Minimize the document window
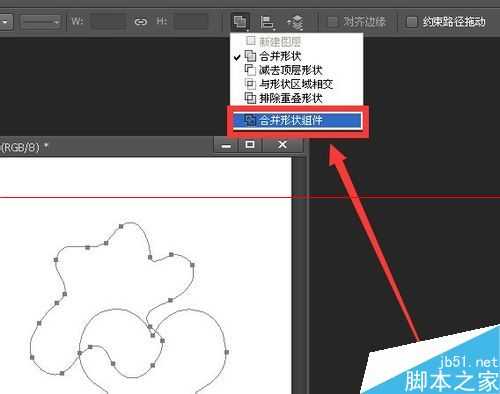This screenshot has height=394, width=500. click(226, 145)
